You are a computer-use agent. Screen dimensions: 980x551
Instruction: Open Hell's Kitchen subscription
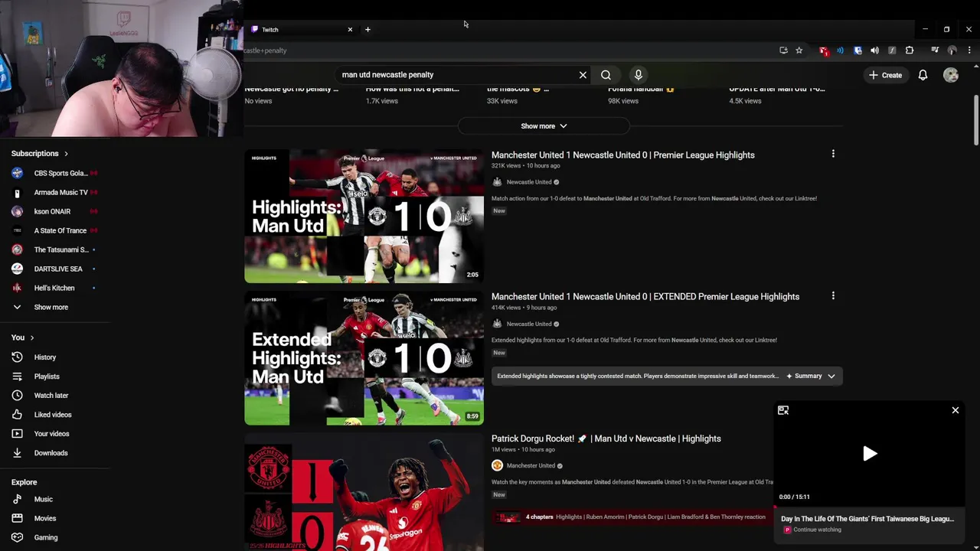click(x=55, y=288)
